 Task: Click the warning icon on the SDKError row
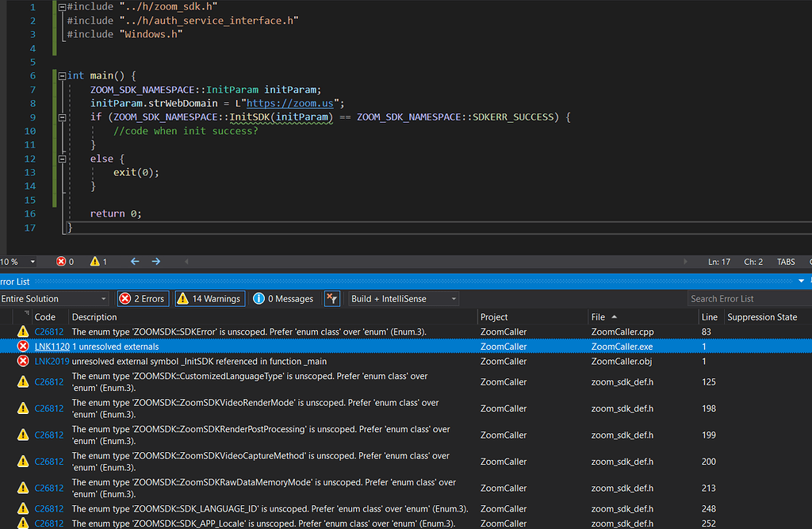[x=23, y=332]
